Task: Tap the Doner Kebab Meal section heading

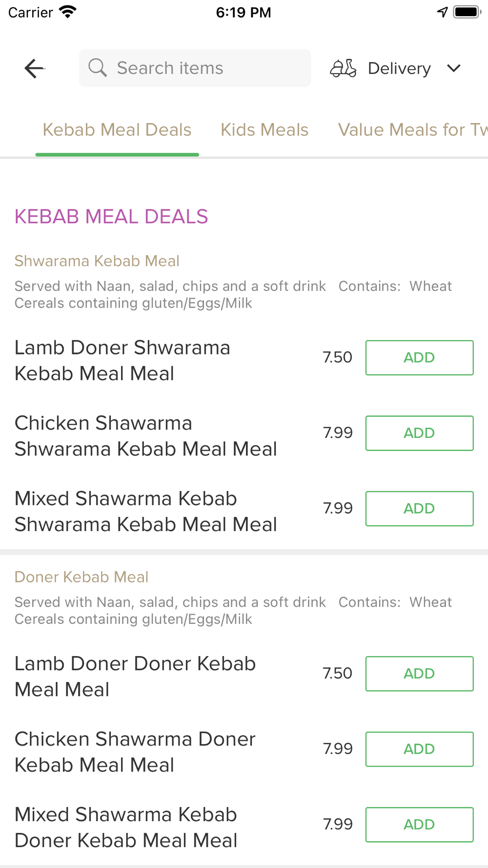Action: pos(81,577)
